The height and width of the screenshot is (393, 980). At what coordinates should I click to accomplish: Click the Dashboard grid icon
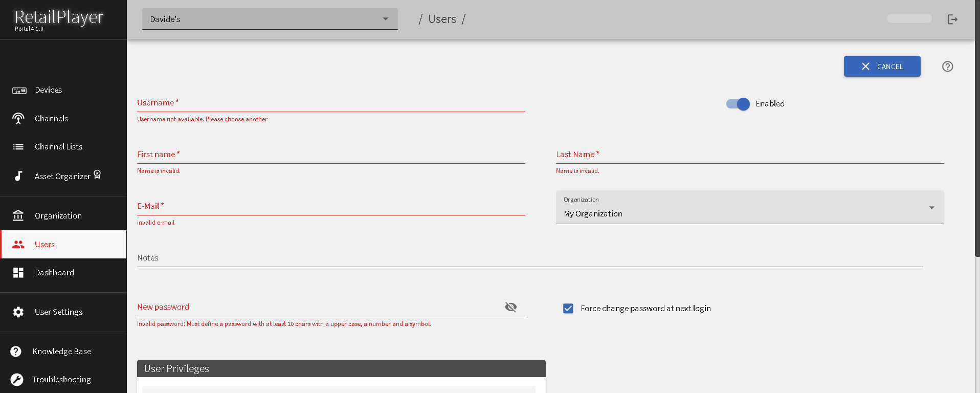pos(18,273)
